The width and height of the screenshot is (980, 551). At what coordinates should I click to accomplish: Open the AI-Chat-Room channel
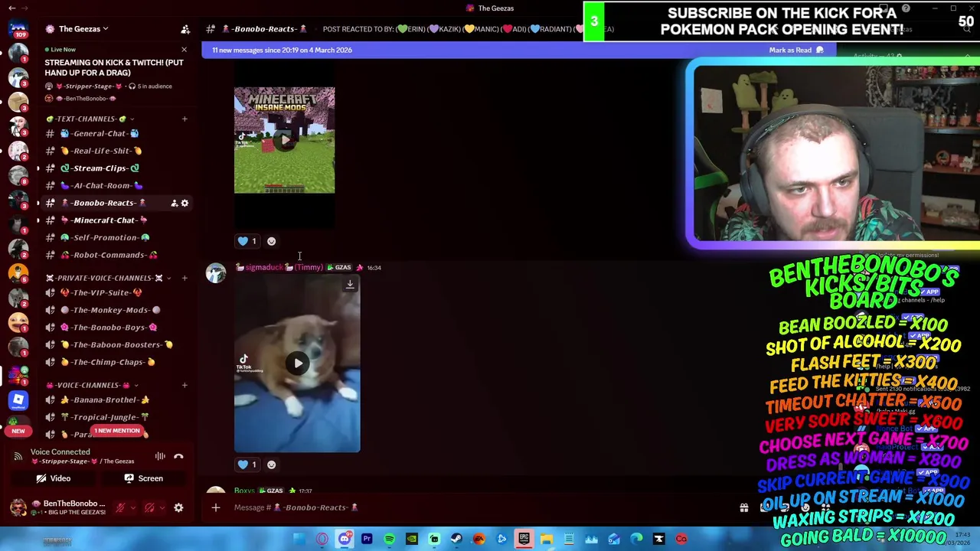(x=116, y=185)
